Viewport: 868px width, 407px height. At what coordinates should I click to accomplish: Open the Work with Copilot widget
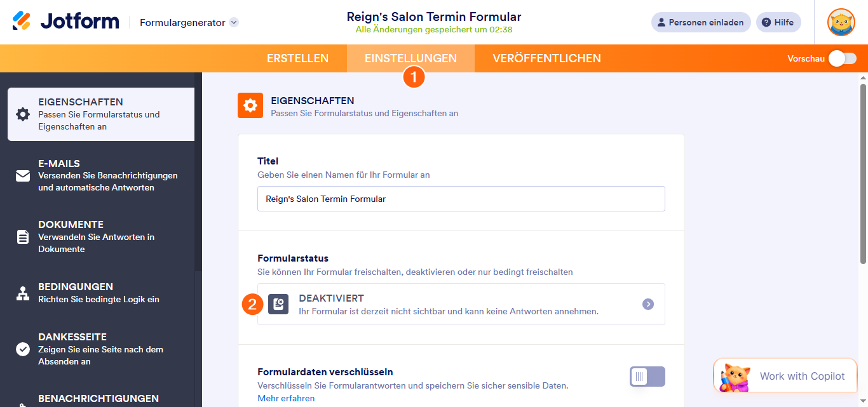[x=785, y=376]
